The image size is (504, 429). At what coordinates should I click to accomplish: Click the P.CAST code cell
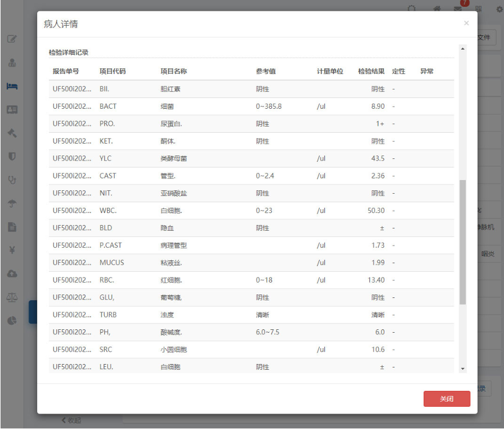[x=111, y=245]
